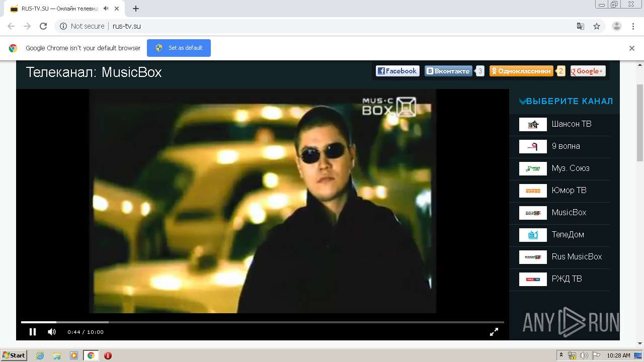644x362 pixels.
Task: Open the Шансон ТВ channel link
Action: click(x=572, y=124)
